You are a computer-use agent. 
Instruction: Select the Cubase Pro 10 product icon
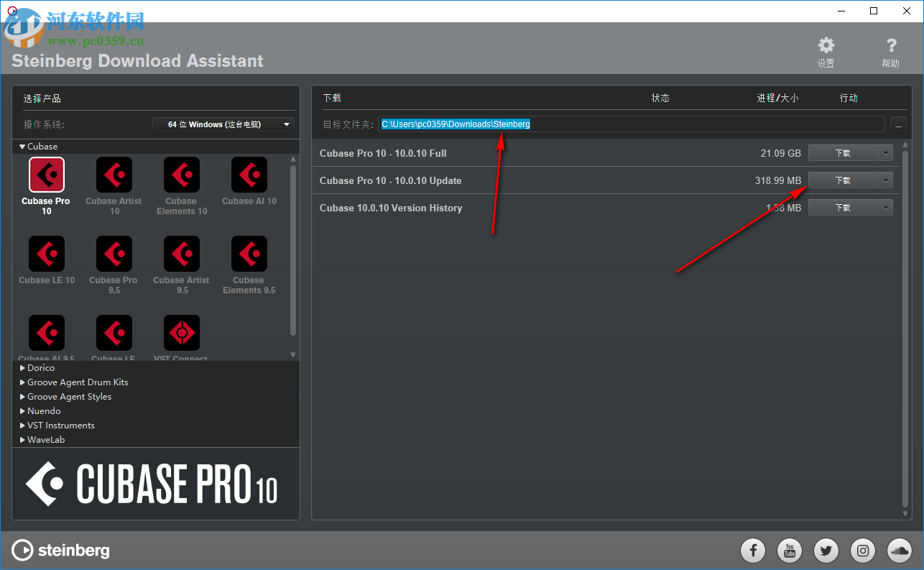46,175
